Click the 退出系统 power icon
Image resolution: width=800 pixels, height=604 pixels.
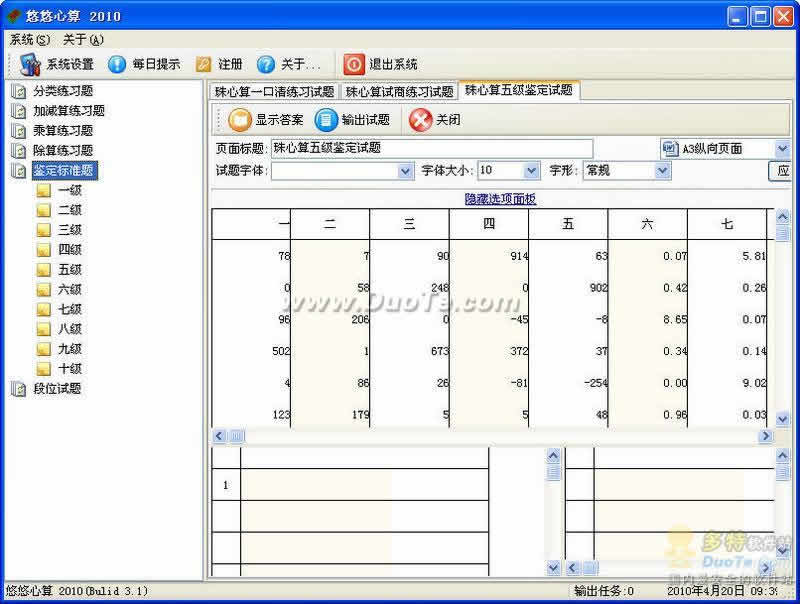pos(354,64)
